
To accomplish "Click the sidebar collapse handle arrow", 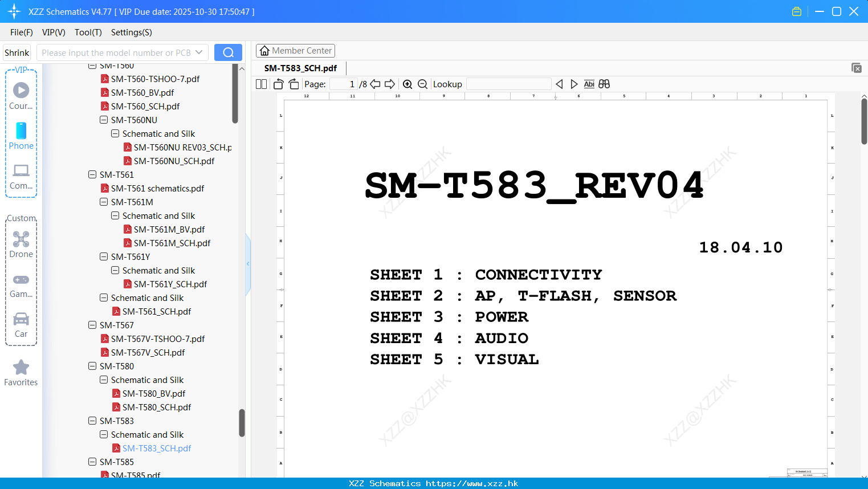I will pos(248,264).
